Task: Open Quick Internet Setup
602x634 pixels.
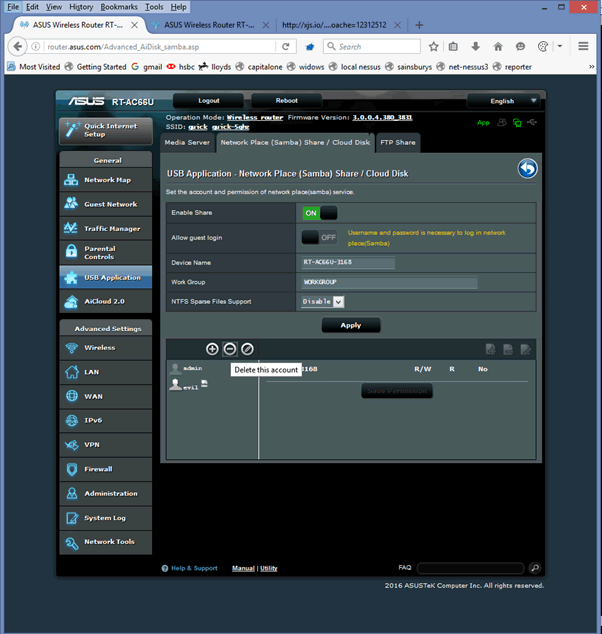Action: tap(106, 131)
